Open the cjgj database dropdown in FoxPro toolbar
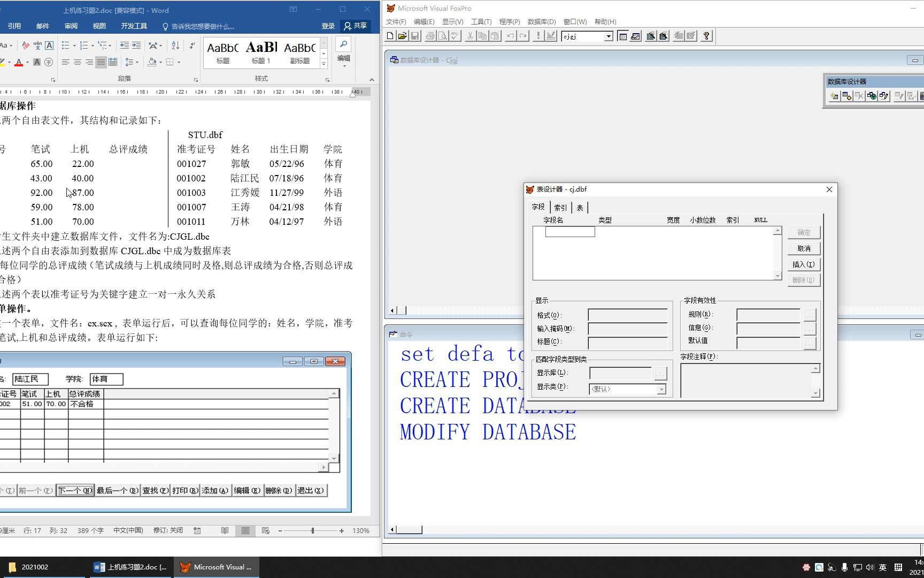This screenshot has width=924, height=578. [609, 36]
